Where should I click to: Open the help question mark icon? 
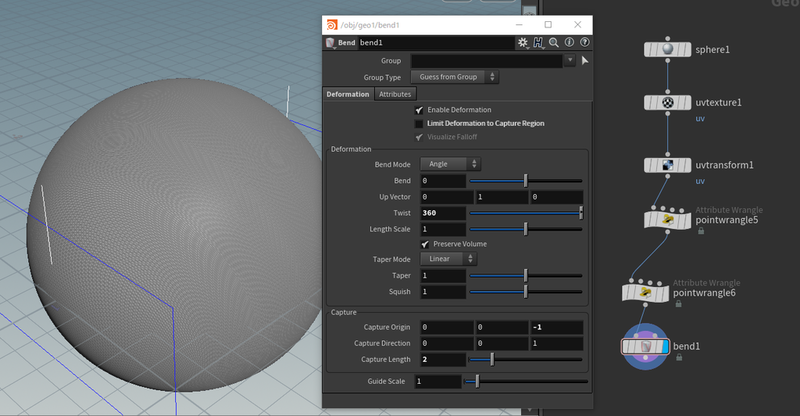(585, 42)
